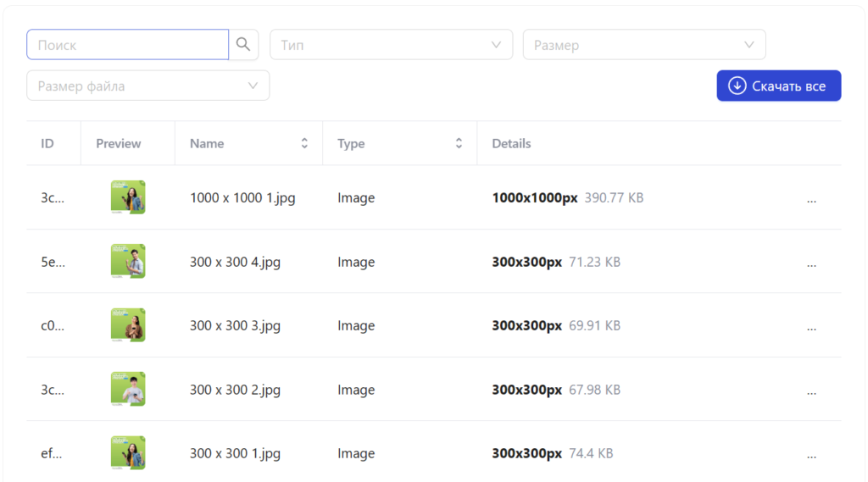
Task: Open the Размер dropdown
Action: coord(644,44)
